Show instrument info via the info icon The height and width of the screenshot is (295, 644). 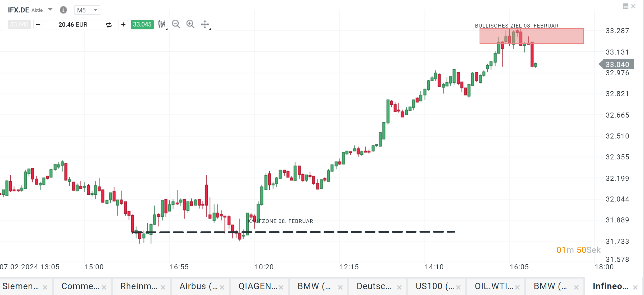(x=63, y=10)
